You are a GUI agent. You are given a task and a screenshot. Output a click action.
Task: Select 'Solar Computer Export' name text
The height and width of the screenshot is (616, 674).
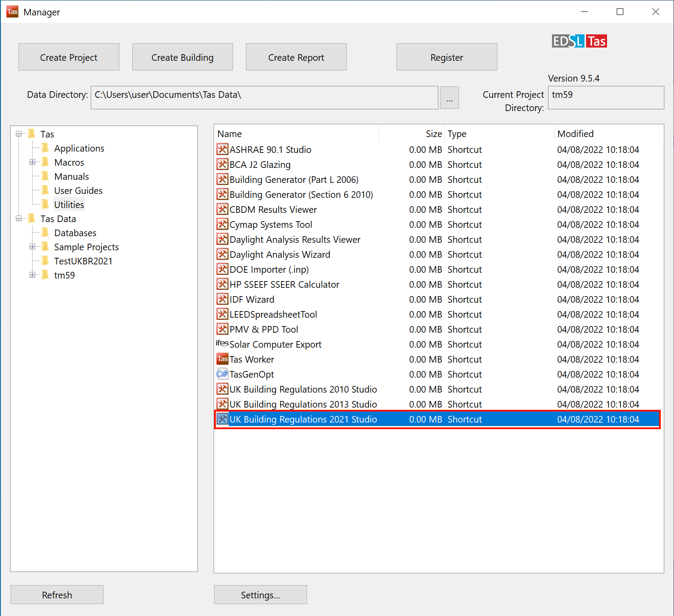(x=275, y=344)
